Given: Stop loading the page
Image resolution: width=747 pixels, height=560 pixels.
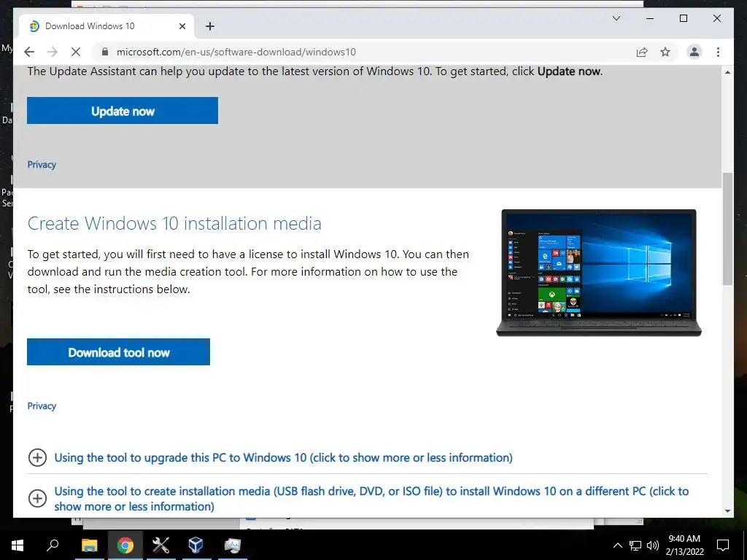Looking at the screenshot, I should coord(76,52).
